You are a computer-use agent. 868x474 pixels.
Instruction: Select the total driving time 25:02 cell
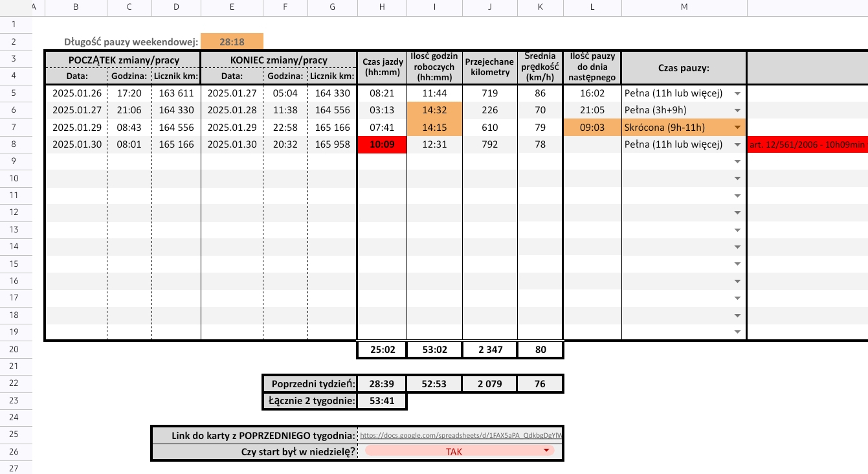[x=382, y=350]
